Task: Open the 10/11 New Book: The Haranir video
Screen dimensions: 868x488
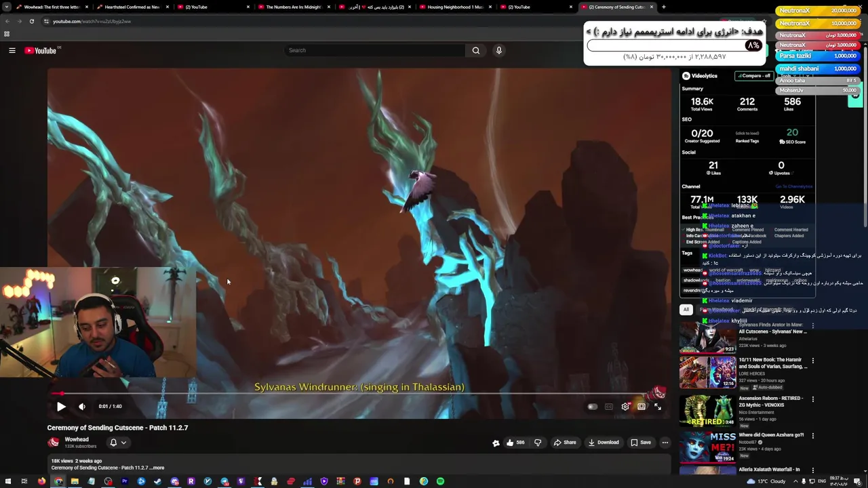Action: (x=708, y=373)
